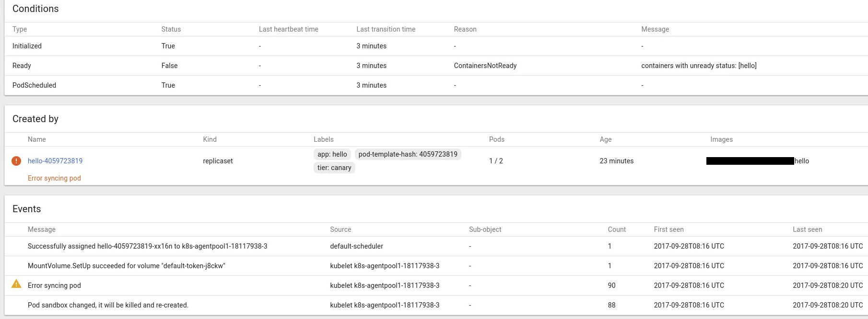
Task: Click the 'Last seen' column header
Action: (x=807, y=229)
